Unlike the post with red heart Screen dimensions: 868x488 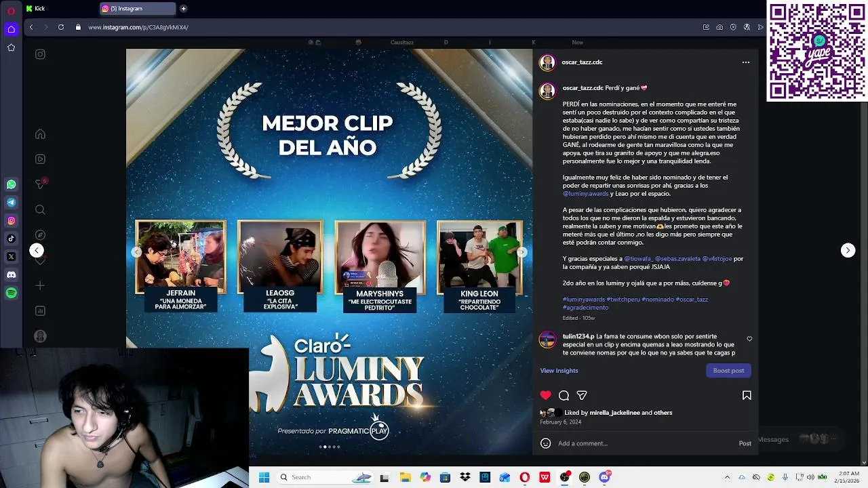[546, 395]
